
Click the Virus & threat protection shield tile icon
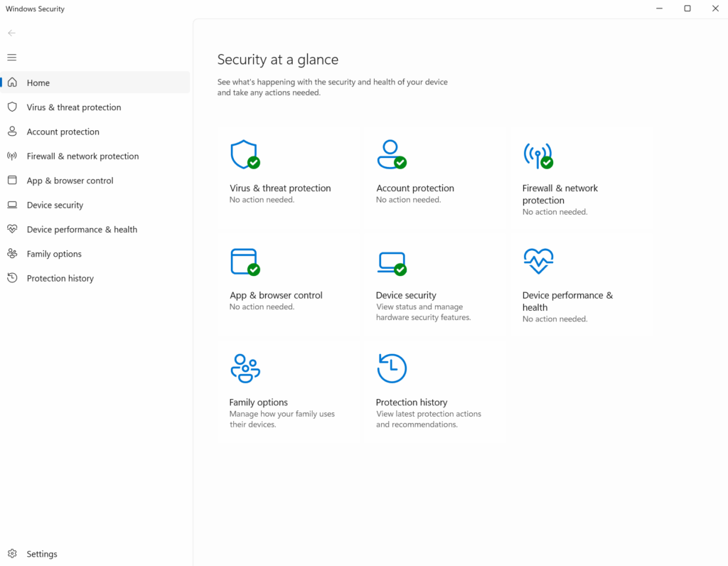244,154
